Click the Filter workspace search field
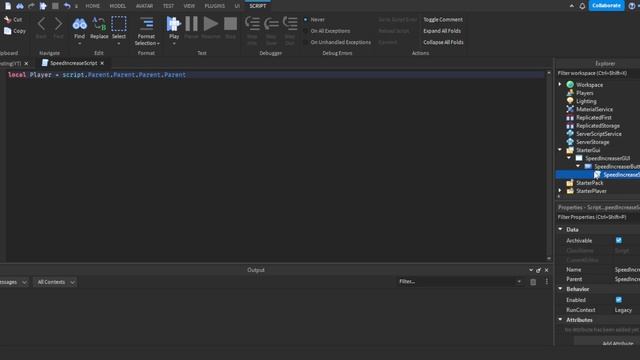This screenshot has height=360, width=640. point(598,73)
